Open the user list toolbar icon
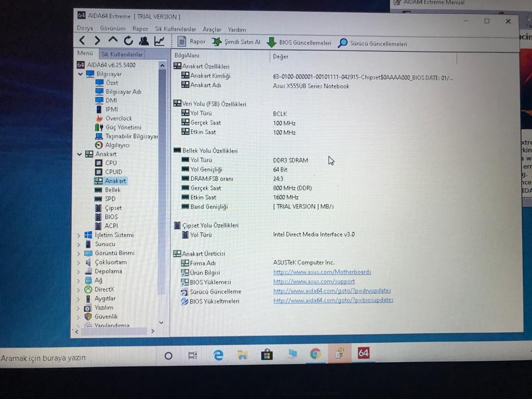 144,41
